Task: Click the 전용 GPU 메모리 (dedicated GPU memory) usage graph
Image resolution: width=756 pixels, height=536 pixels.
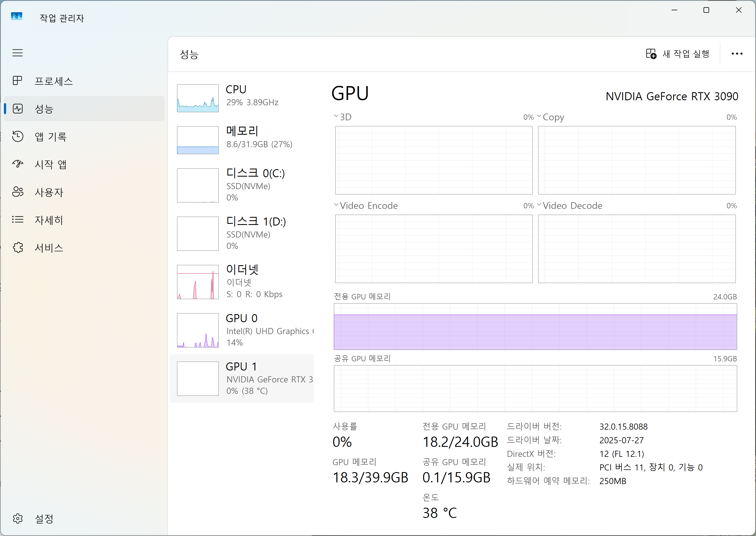Action: coord(535,326)
